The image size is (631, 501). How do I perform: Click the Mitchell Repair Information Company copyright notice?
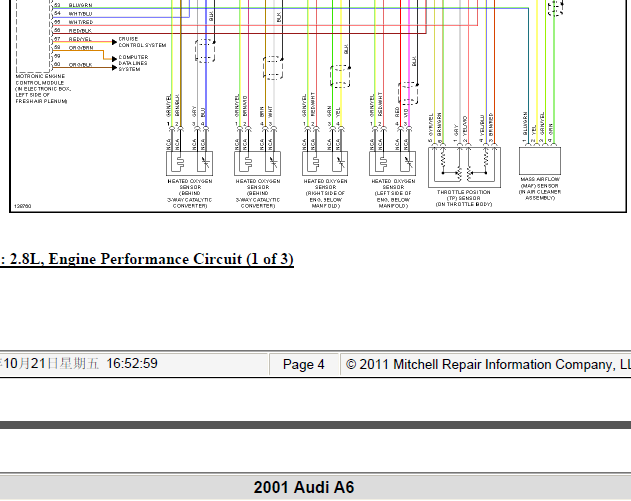488,365
